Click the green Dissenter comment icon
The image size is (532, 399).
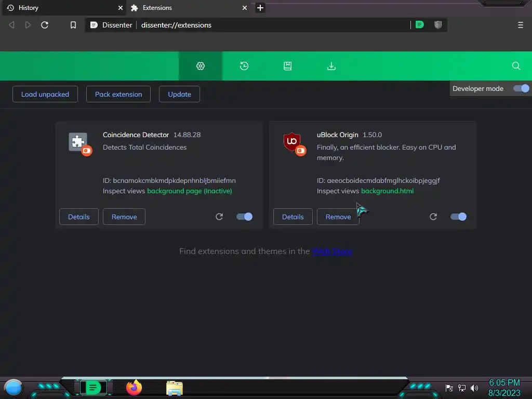(419, 25)
